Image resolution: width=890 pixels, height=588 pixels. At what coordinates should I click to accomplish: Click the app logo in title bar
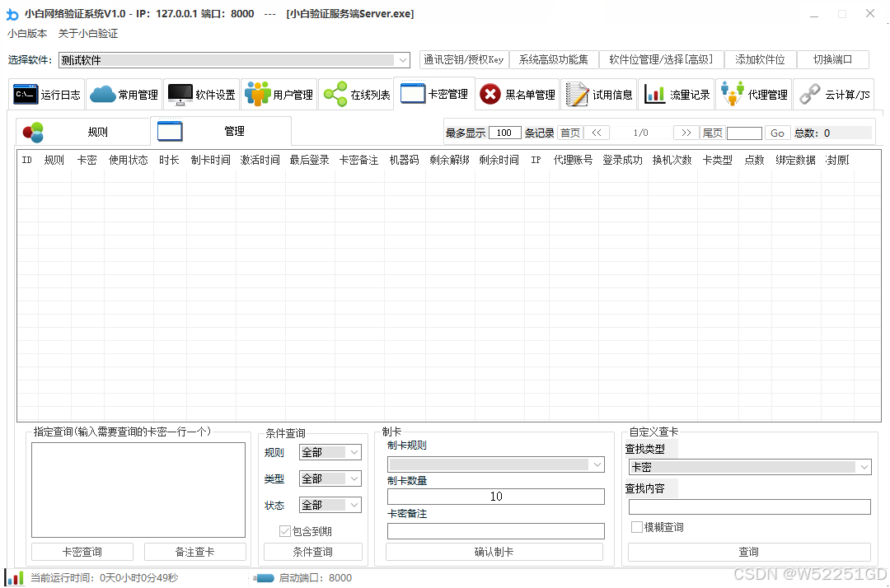click(x=12, y=14)
